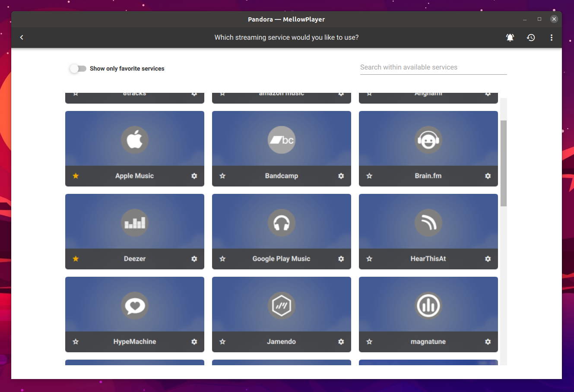
Task: Open HypeMachine settings gear
Action: tap(194, 341)
